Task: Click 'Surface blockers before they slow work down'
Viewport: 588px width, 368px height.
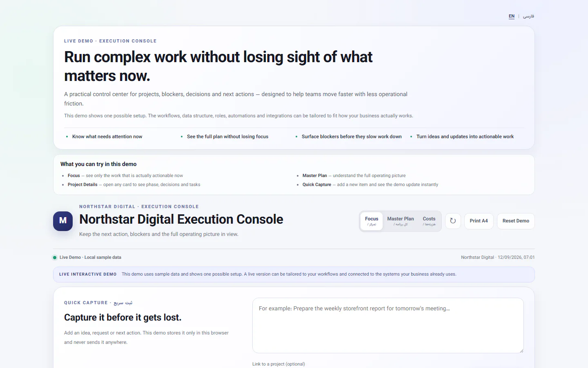Action: (x=352, y=137)
